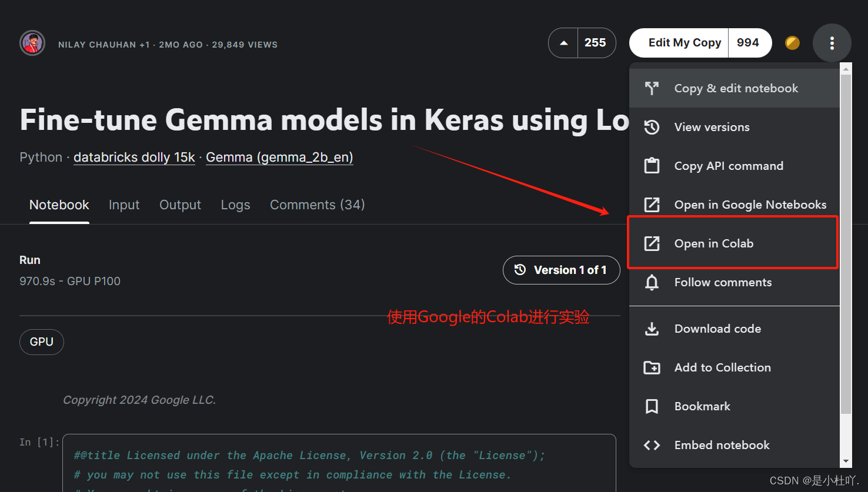
Task: Click the 994 copies count
Action: pos(748,43)
